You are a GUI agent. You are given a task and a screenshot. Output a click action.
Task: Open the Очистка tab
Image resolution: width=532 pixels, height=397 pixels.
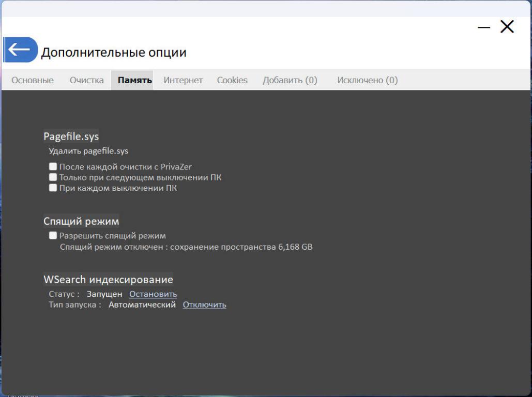pyautogui.click(x=86, y=80)
